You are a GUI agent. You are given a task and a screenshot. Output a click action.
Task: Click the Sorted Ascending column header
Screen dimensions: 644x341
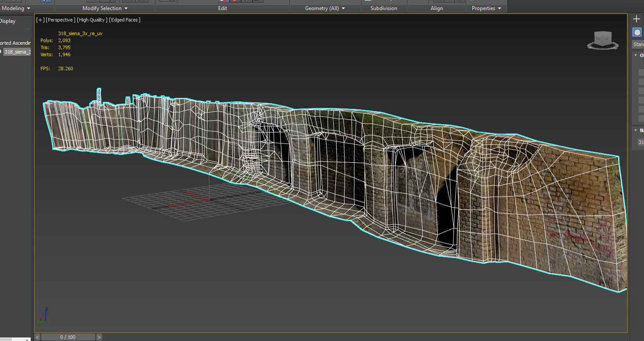[x=15, y=43]
